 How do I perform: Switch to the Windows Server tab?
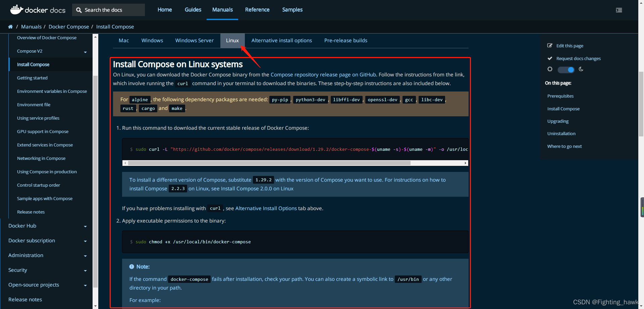pos(195,41)
